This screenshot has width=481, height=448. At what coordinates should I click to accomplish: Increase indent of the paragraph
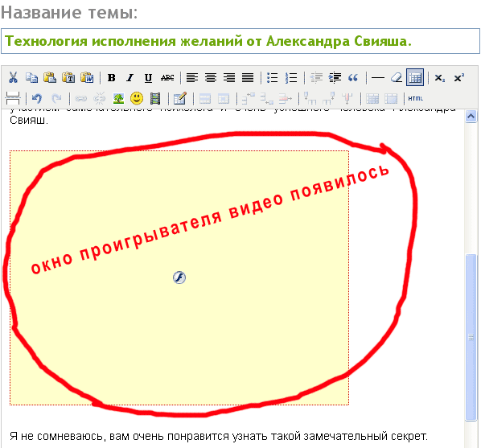click(x=335, y=78)
